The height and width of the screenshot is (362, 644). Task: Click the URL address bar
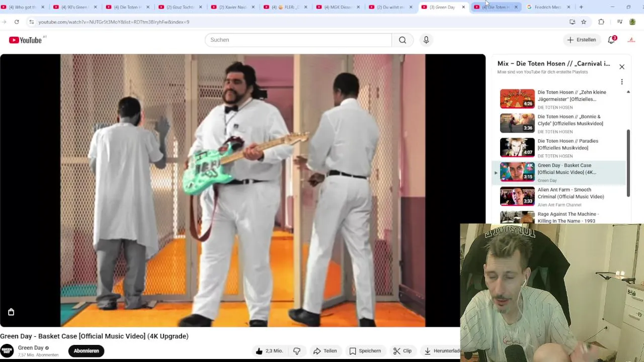coord(297,22)
